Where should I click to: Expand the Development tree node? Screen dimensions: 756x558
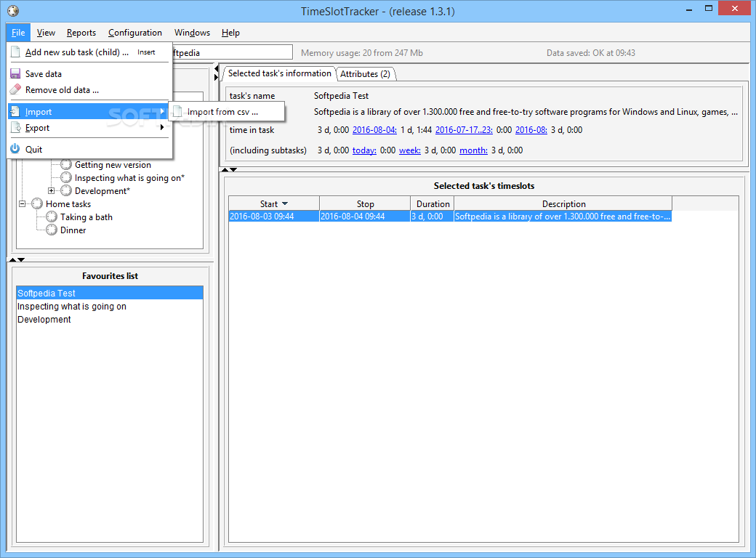point(51,191)
